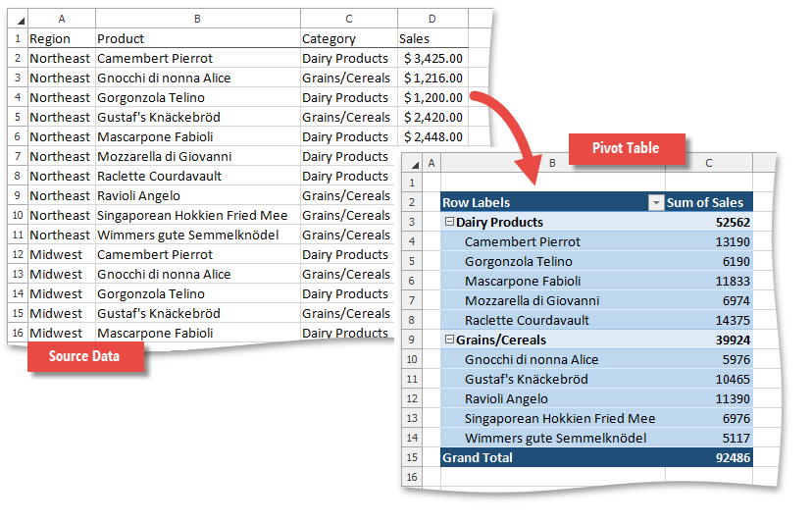Click the source sheet Select All corner

click(18, 20)
